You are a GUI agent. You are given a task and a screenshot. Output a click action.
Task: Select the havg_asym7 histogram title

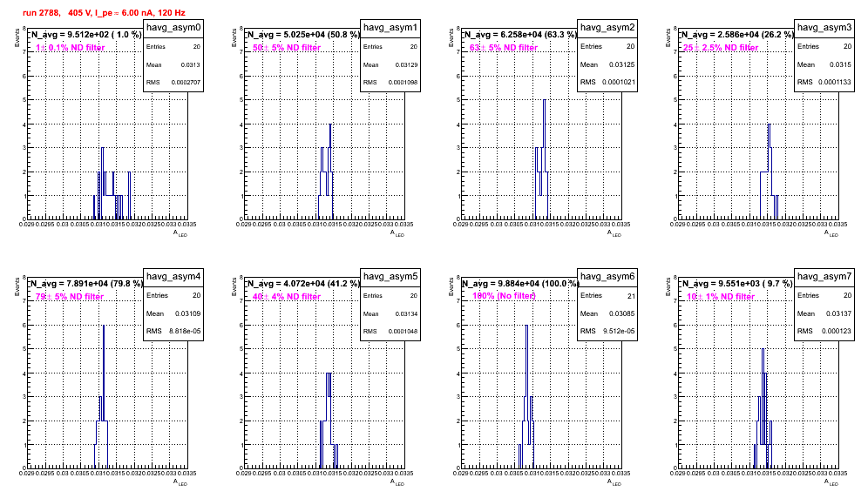(x=824, y=277)
